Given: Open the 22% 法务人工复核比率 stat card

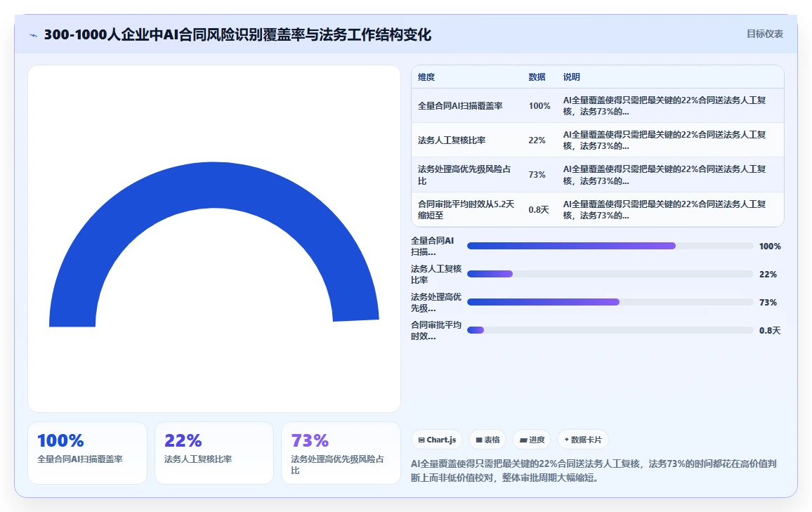Looking at the screenshot, I should click(x=214, y=453).
